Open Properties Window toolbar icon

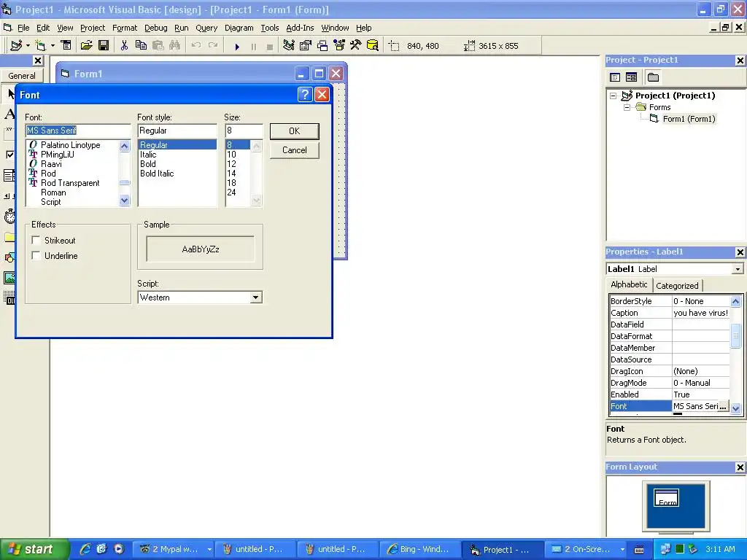point(306,46)
